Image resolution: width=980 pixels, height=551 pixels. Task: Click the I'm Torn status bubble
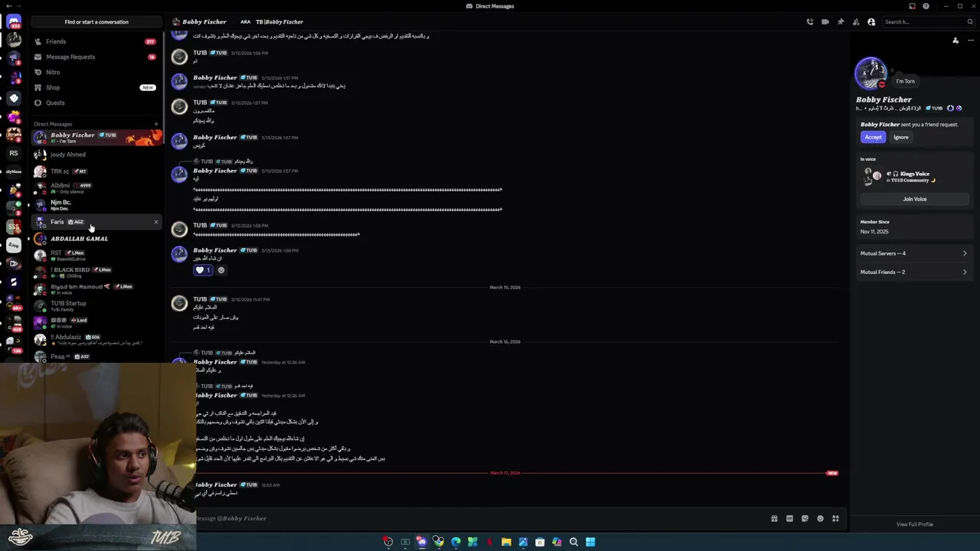906,81
